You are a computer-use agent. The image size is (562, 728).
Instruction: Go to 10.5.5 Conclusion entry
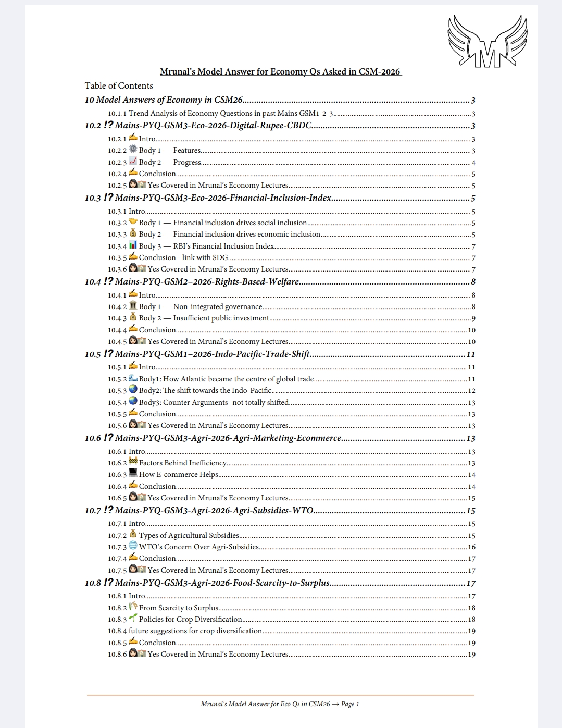(x=292, y=414)
